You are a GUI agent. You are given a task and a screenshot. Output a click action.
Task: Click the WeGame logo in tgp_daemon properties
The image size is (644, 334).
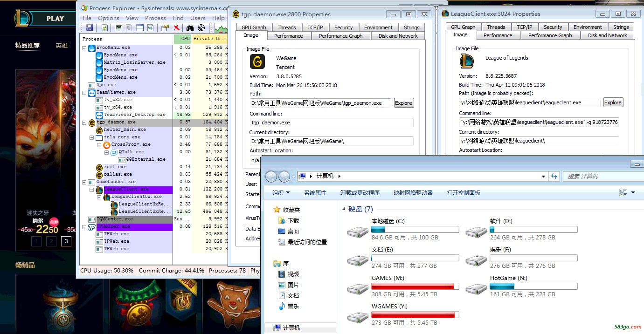click(257, 61)
